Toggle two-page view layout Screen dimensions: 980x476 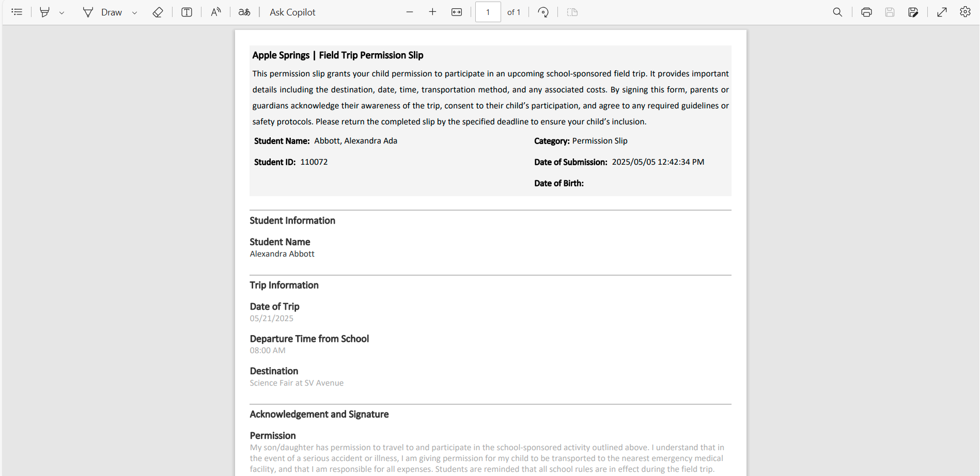572,12
